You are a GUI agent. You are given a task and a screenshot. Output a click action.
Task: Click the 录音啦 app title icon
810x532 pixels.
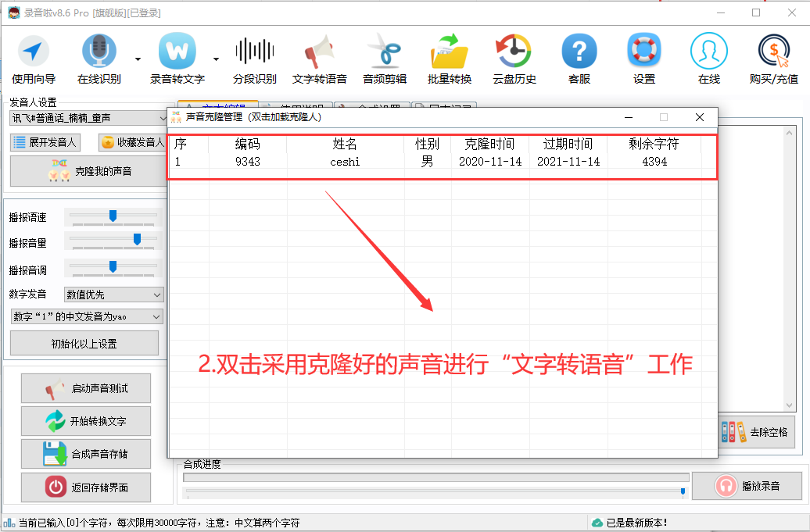14,12
